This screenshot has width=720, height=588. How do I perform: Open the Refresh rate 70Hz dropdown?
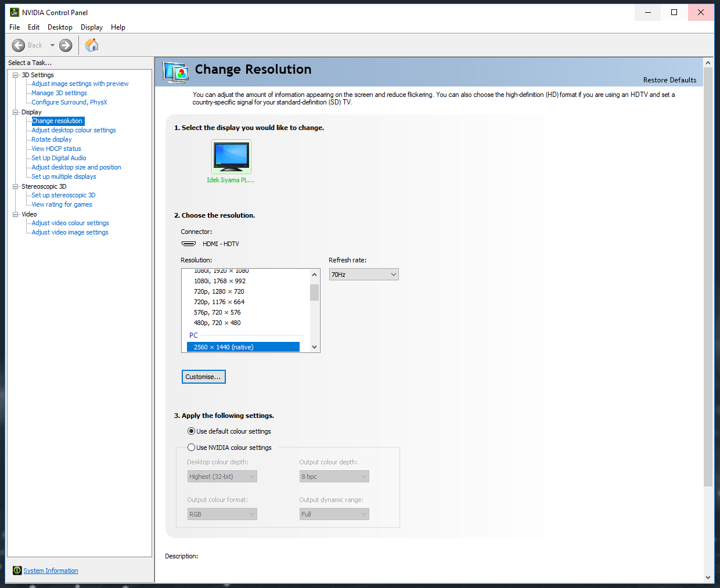click(x=363, y=275)
